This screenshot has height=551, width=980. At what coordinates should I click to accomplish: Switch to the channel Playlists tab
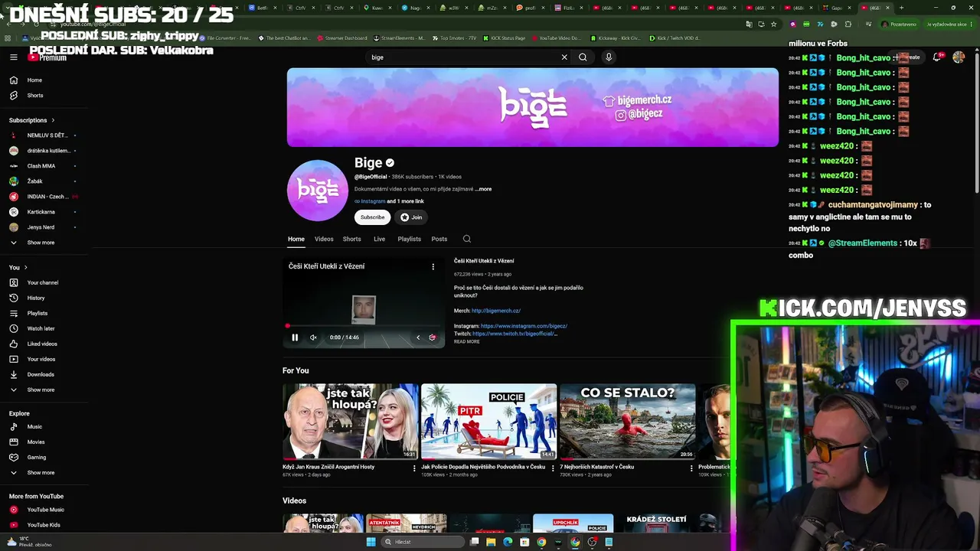coord(410,239)
